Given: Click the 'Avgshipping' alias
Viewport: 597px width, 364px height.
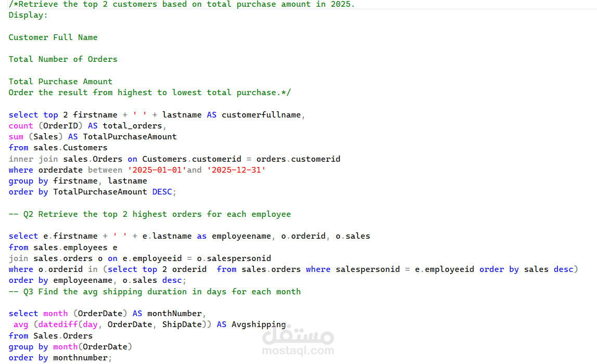Looking at the screenshot, I should point(259,324).
